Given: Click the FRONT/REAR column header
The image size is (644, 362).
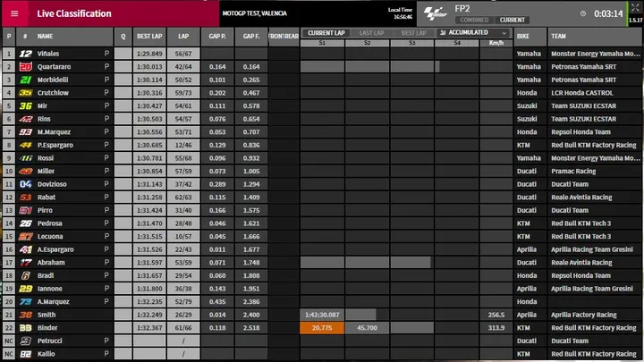Looking at the screenshot, I should coord(284,36).
